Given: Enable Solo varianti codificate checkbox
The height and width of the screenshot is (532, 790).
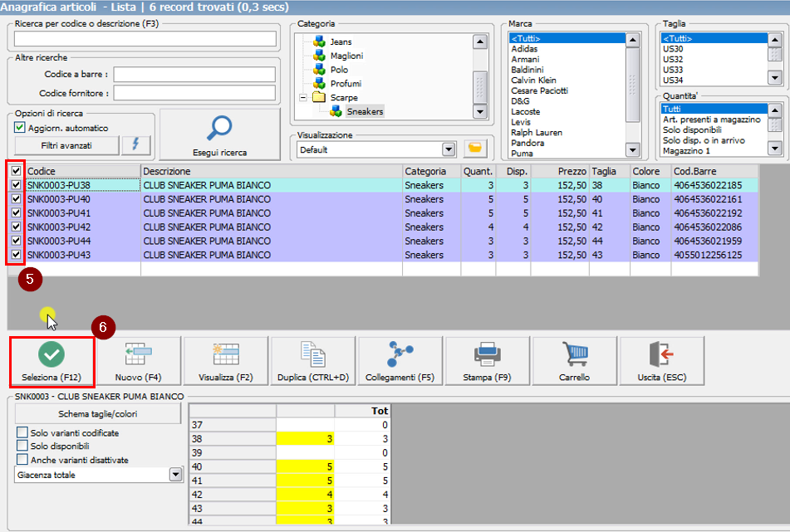Looking at the screenshot, I should [x=22, y=432].
